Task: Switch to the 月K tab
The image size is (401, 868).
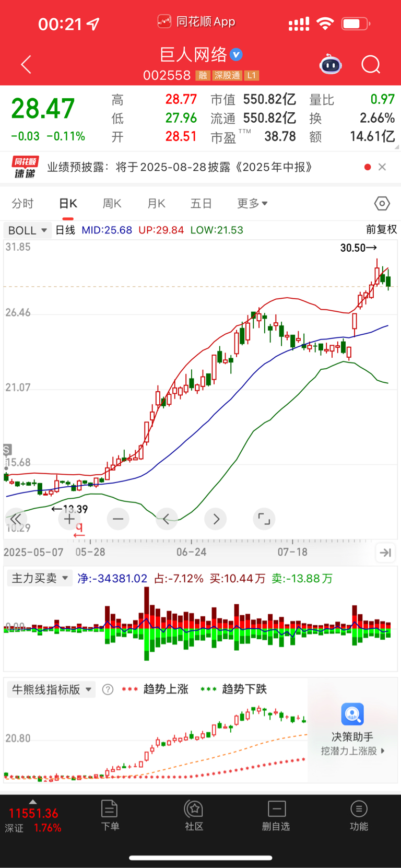Action: point(156,203)
